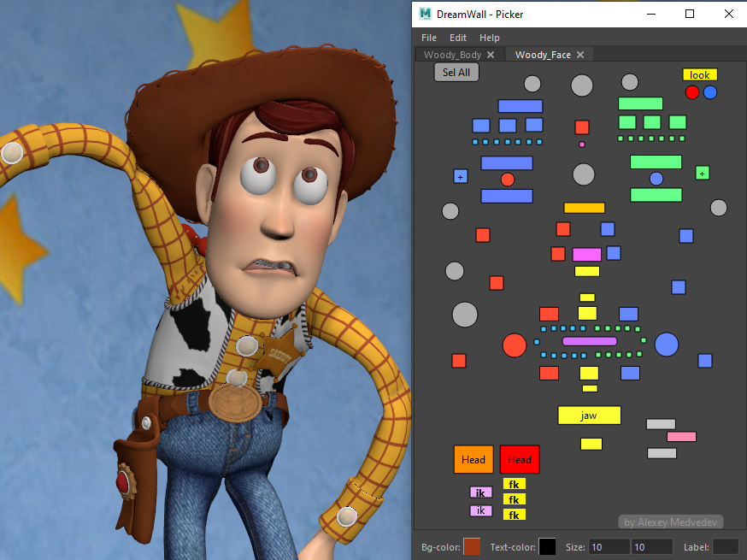The image size is (747, 560).
Task: Open the Help menu
Action: click(489, 38)
